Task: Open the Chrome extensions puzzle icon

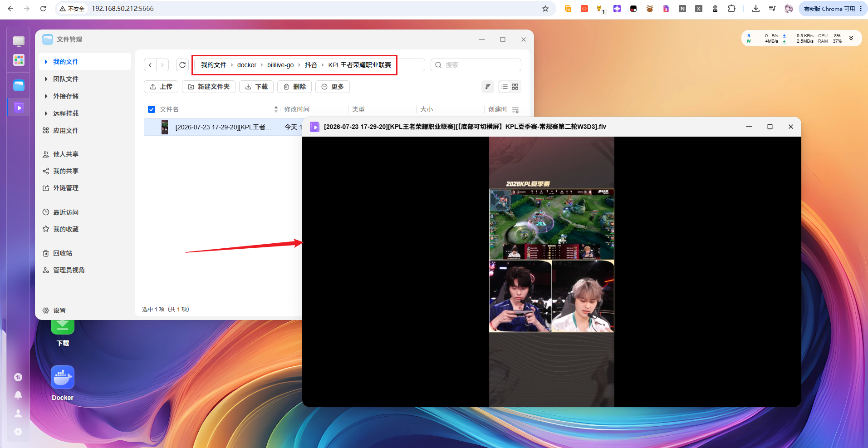Action: (x=731, y=9)
